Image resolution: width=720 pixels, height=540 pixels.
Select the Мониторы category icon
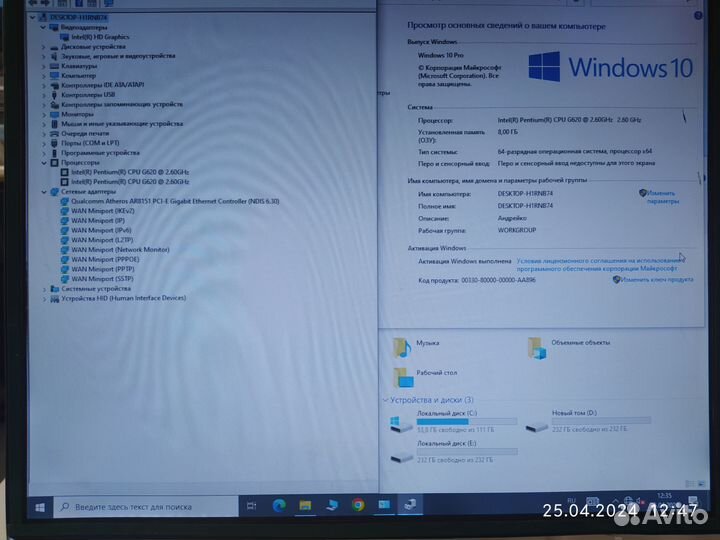click(x=54, y=114)
